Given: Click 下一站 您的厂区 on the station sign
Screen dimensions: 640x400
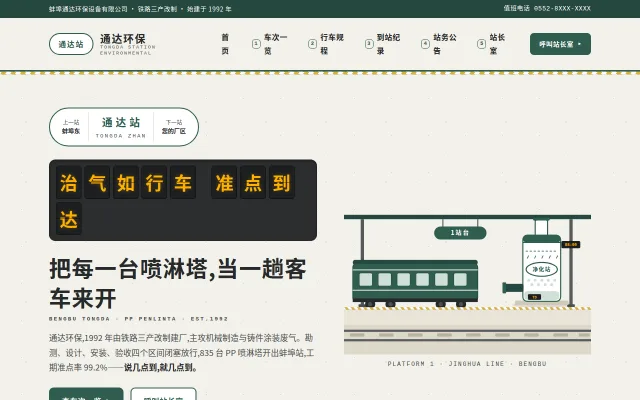Looking at the screenshot, I should pyautogui.click(x=173, y=127).
